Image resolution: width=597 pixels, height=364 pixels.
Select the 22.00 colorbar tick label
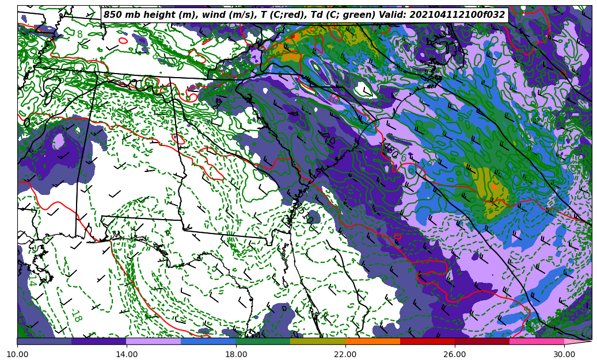click(345, 354)
